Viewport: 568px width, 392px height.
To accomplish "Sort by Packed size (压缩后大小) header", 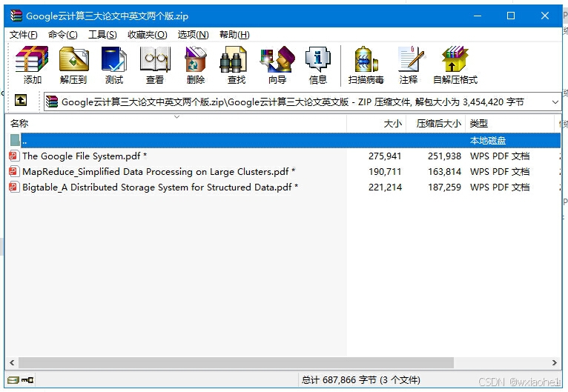I will [436, 124].
